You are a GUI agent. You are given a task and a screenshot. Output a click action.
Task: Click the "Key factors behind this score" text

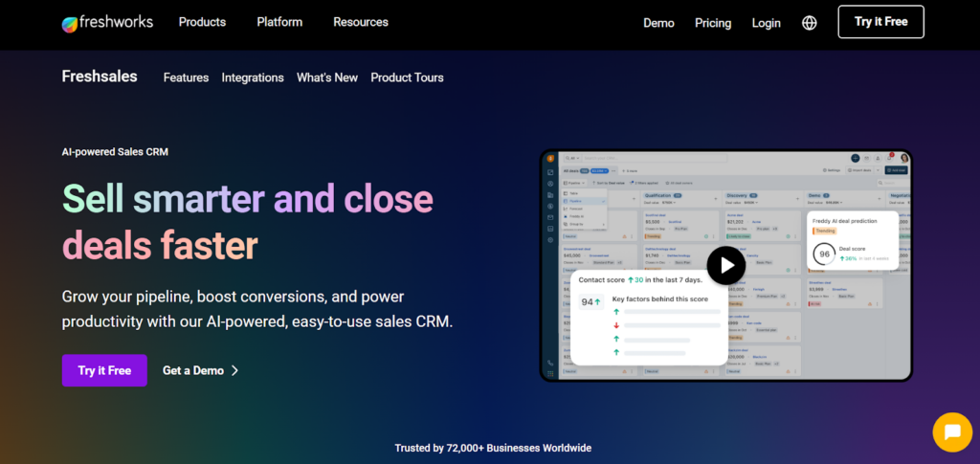660,299
